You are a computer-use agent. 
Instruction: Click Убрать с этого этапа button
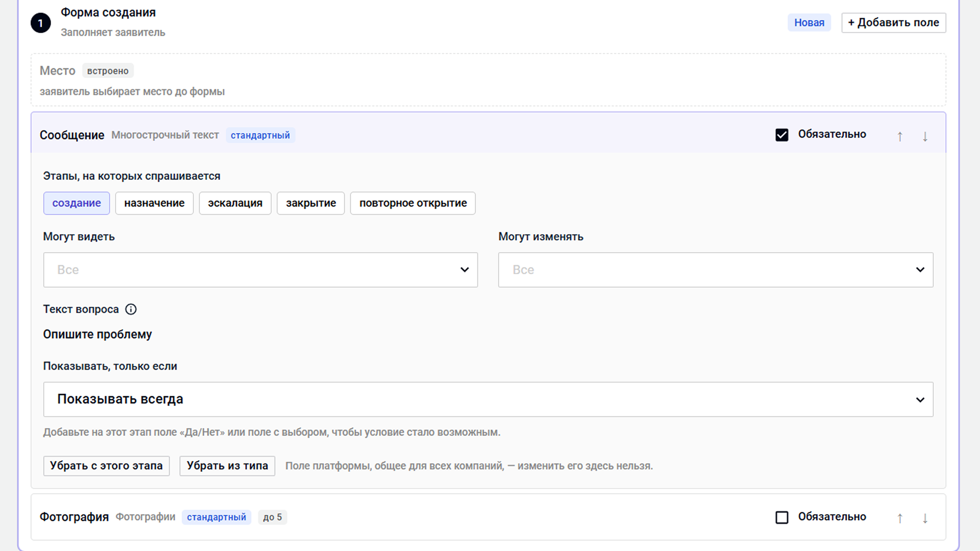pyautogui.click(x=106, y=466)
